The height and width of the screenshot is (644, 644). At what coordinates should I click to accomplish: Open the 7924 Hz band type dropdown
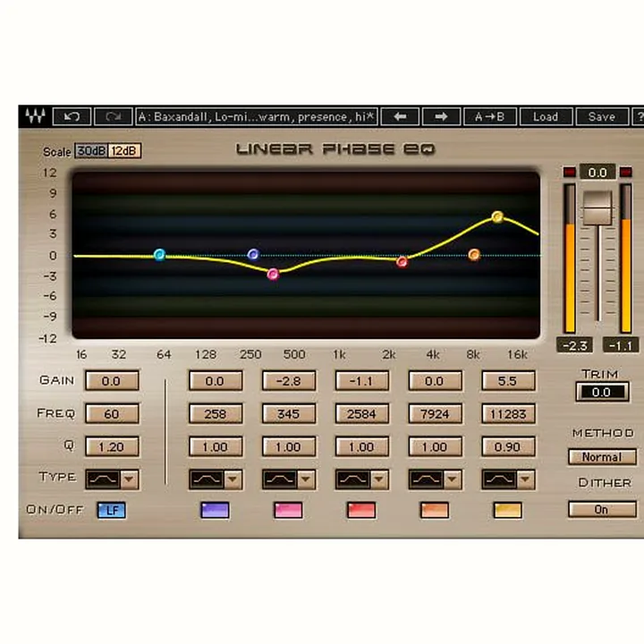point(452,479)
